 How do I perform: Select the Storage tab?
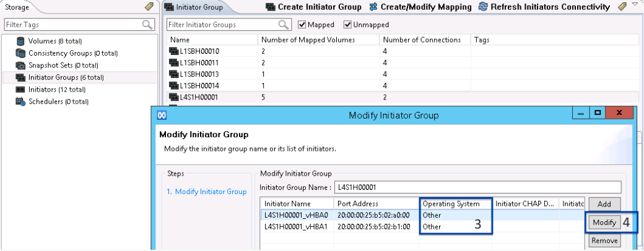(17, 7)
